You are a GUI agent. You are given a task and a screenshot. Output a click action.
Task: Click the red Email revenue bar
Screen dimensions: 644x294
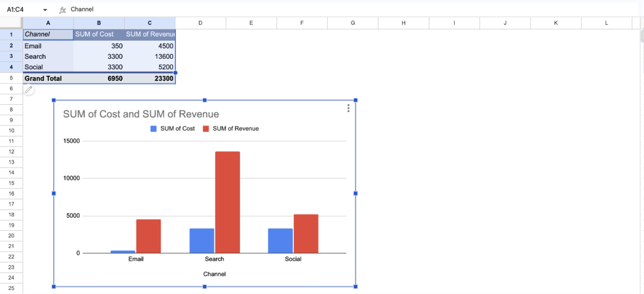click(x=149, y=236)
